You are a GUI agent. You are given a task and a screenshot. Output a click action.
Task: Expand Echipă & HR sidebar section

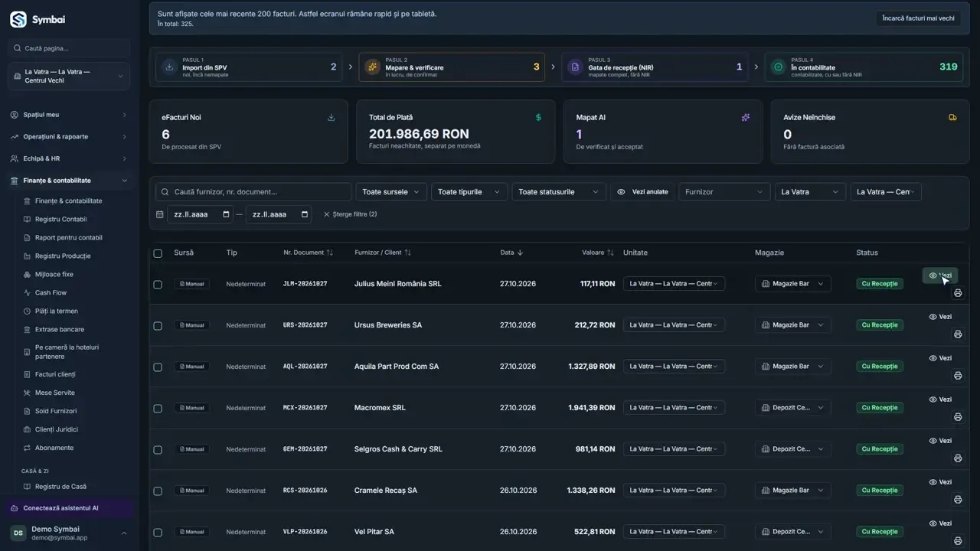(70, 158)
